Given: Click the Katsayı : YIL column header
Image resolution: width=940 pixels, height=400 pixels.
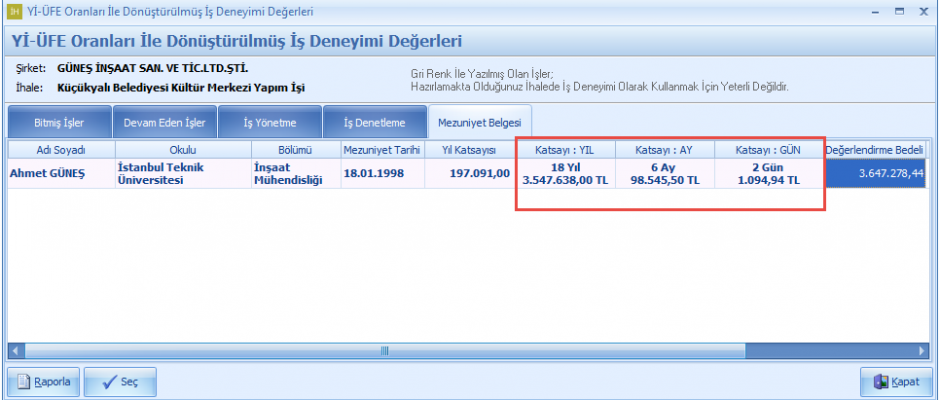Looking at the screenshot, I should click(x=566, y=150).
